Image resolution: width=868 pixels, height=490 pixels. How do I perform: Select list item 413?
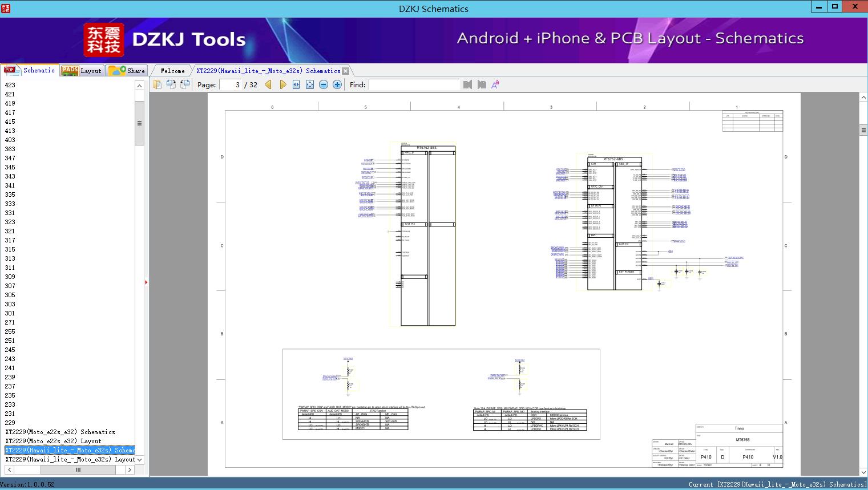pyautogui.click(x=10, y=131)
